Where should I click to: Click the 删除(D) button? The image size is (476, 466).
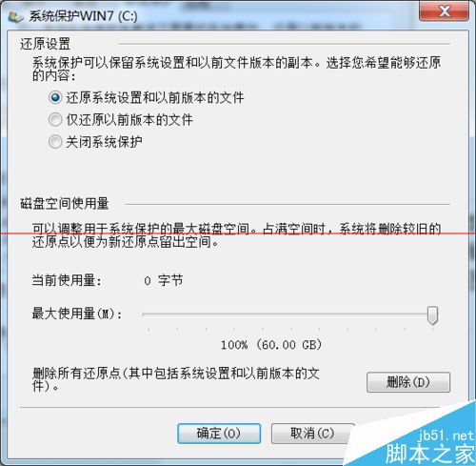408,382
